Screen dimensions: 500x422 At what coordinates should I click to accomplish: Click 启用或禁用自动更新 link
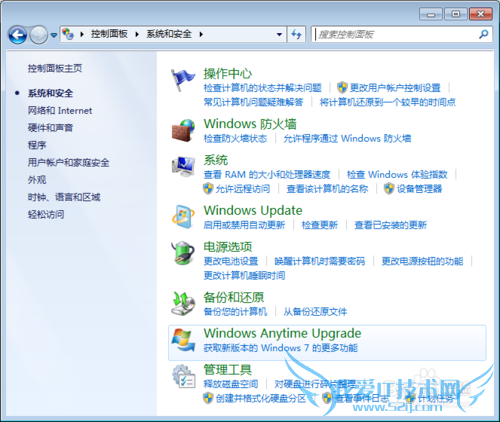(244, 225)
